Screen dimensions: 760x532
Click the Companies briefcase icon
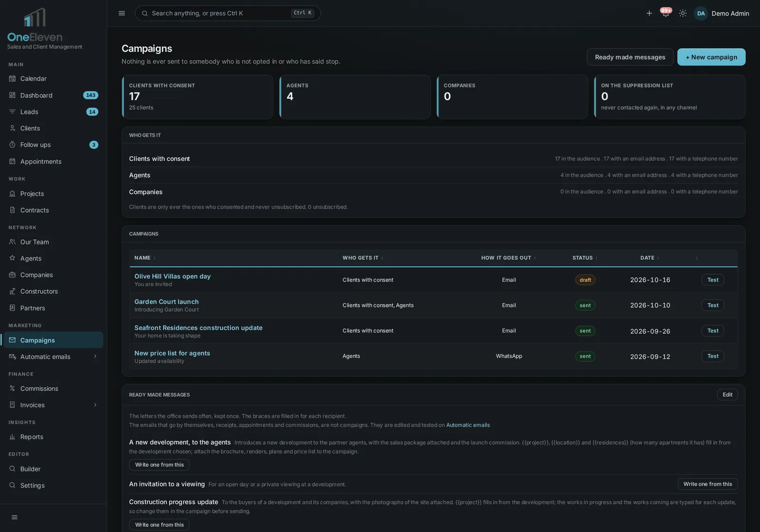pyautogui.click(x=12, y=275)
